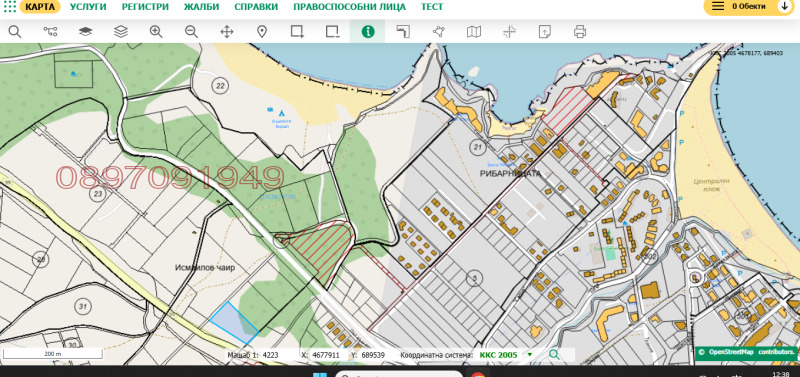800x377 pixels.
Task: Switch to the КАРТА tab
Action: point(40,7)
